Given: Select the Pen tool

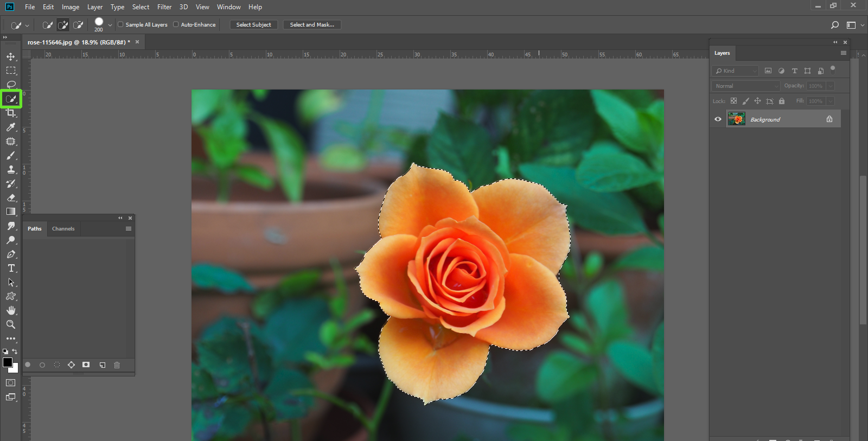Looking at the screenshot, I should pos(11,254).
